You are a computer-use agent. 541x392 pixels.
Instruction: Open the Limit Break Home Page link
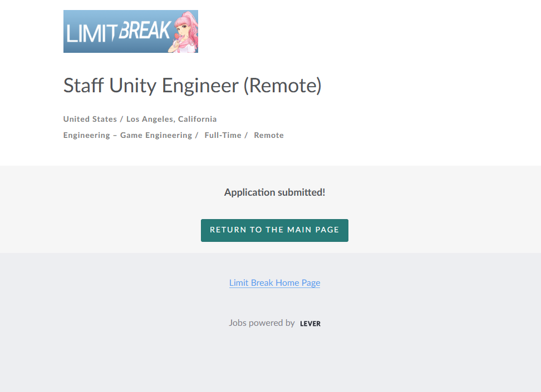tap(274, 282)
